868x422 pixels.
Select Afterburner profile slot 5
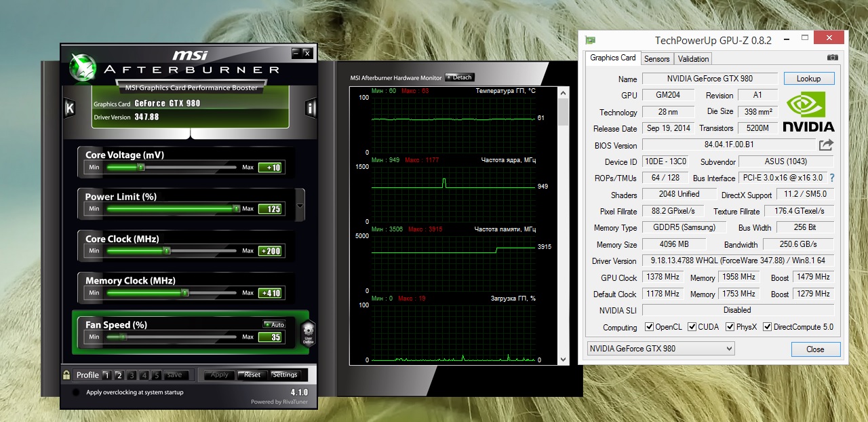(x=157, y=375)
